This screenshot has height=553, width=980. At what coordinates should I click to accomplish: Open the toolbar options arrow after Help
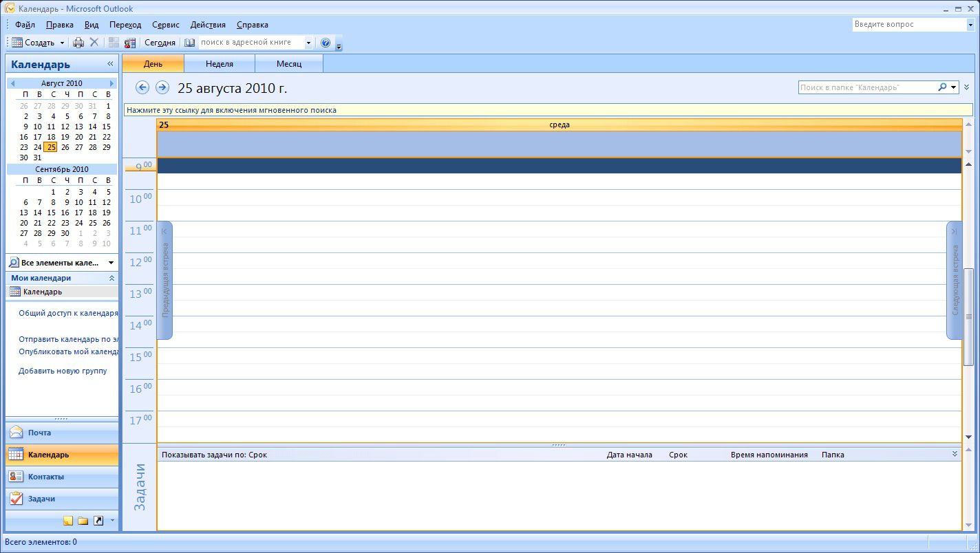pyautogui.click(x=339, y=45)
